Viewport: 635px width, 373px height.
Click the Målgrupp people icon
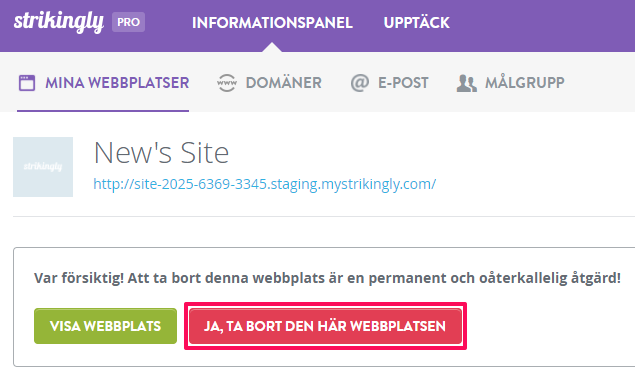[x=467, y=83]
